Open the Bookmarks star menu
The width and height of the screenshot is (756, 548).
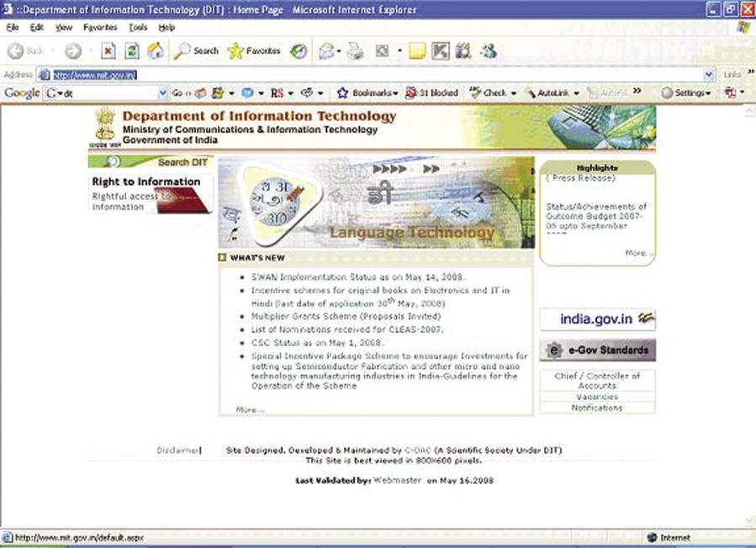coord(367,93)
